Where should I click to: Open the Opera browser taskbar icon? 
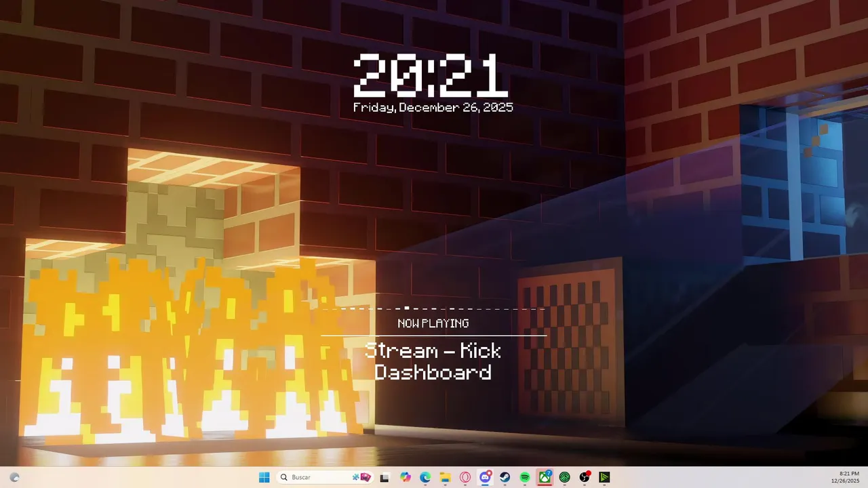coord(465,477)
